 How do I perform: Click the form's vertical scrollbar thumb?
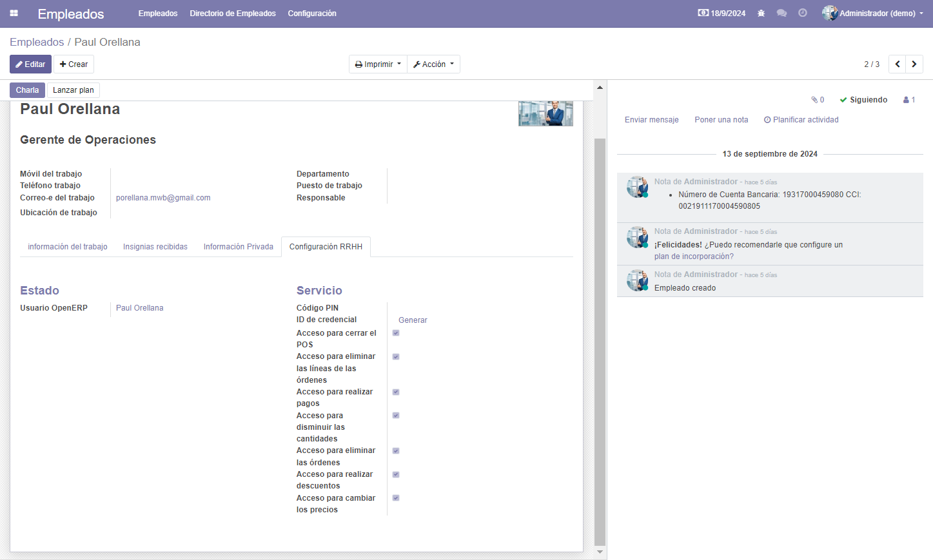click(x=600, y=342)
